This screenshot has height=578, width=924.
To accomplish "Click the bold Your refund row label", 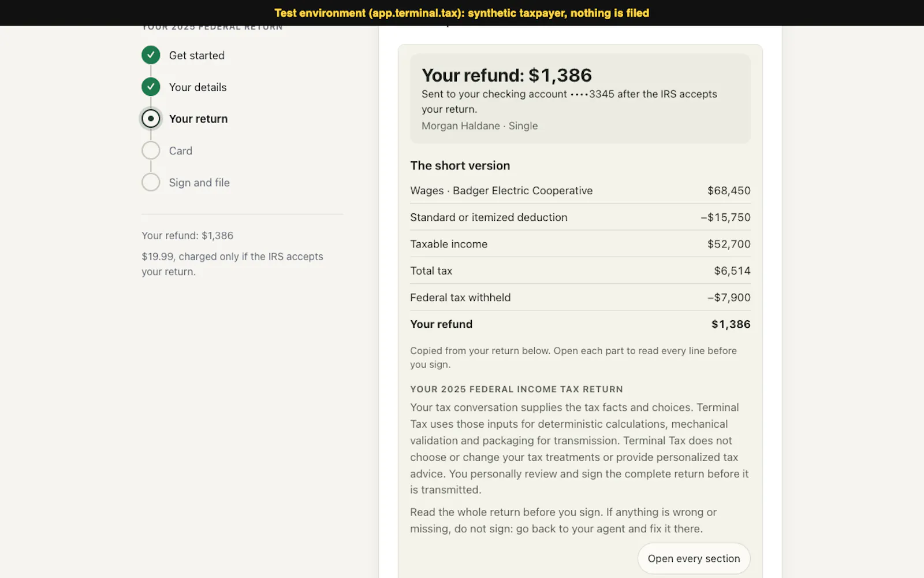I will [x=441, y=324].
